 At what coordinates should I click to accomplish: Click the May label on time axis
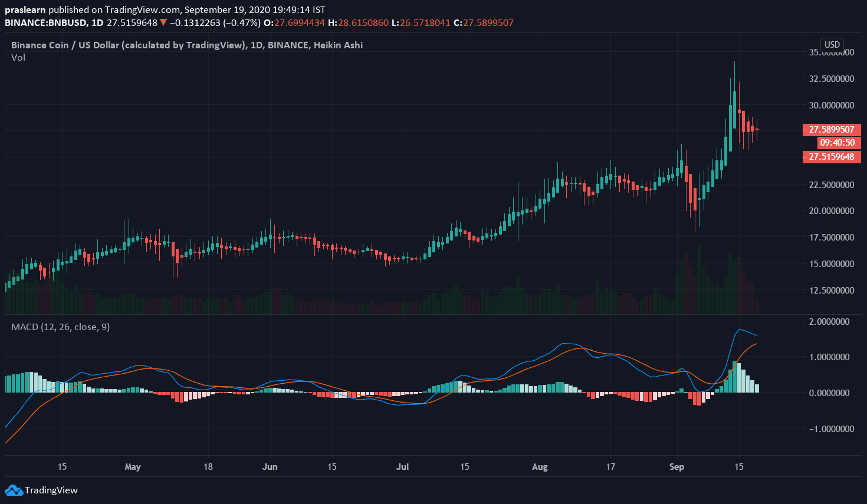coord(133,467)
